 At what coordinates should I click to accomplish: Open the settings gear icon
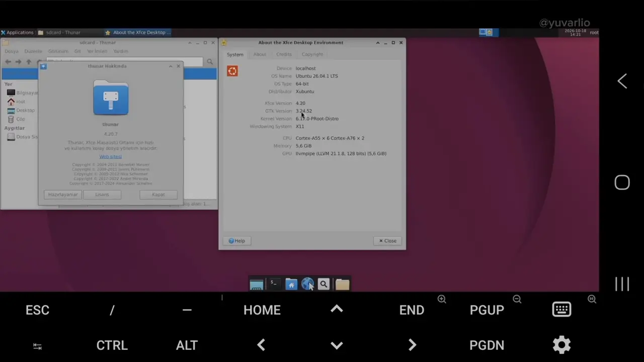(561, 345)
